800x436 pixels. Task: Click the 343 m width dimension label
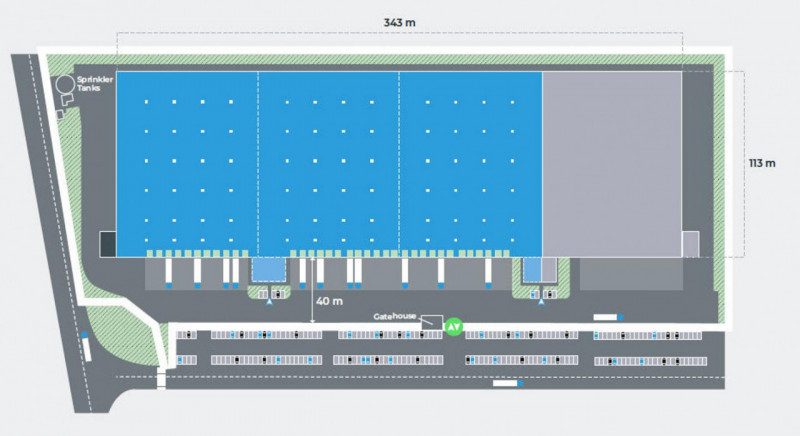[400, 21]
